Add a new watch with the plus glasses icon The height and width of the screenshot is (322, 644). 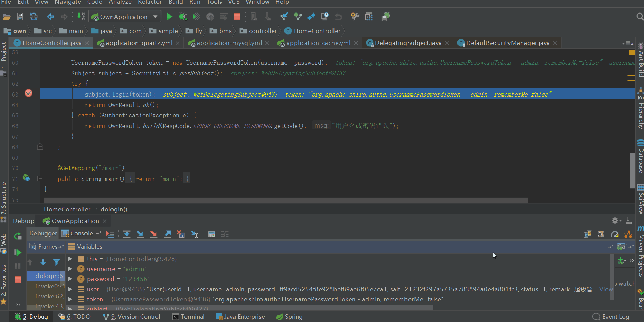(x=621, y=261)
